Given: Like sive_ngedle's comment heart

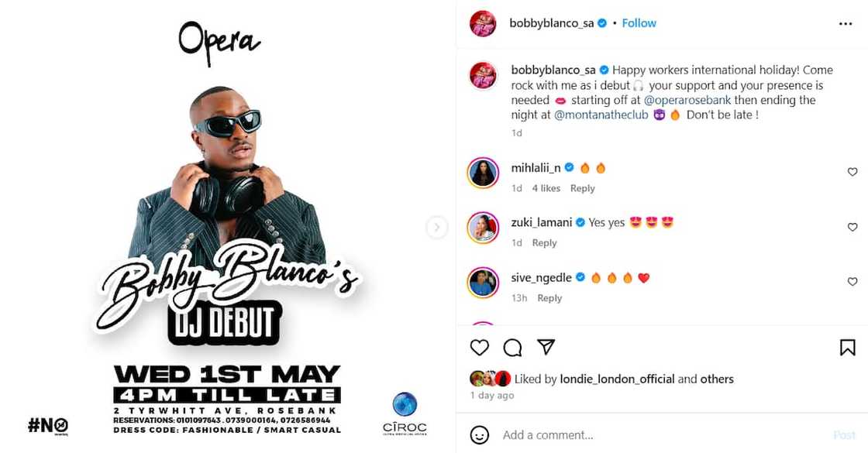Looking at the screenshot, I should pos(852,282).
